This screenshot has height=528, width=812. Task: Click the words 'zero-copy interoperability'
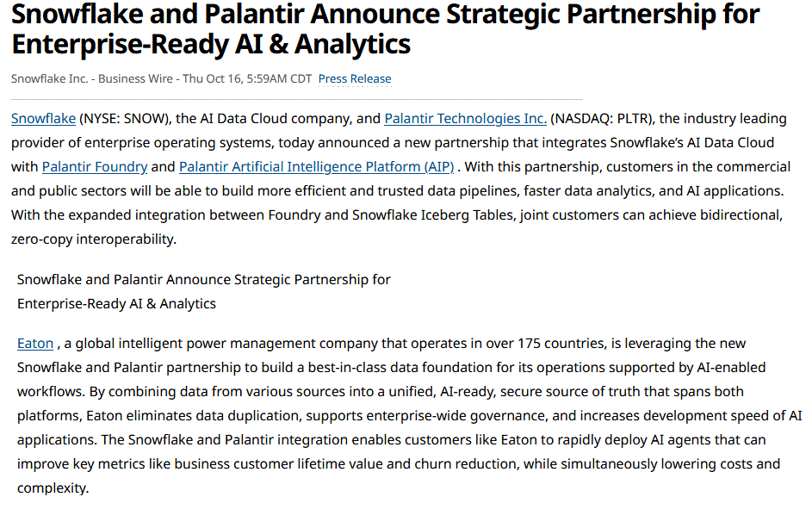tap(93, 239)
